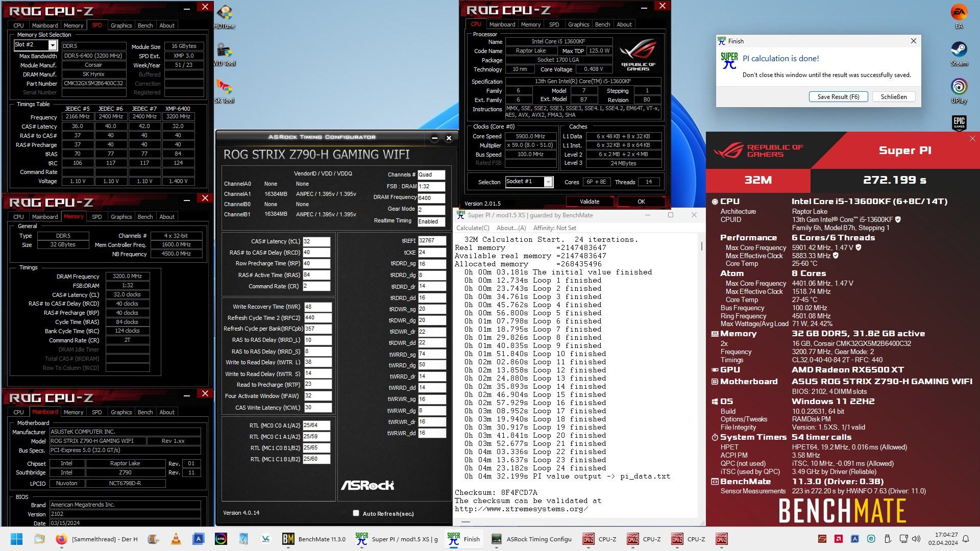The width and height of the screenshot is (980, 551).
Task: Click the Core Speed value 5900.0 MHz
Action: click(x=530, y=136)
